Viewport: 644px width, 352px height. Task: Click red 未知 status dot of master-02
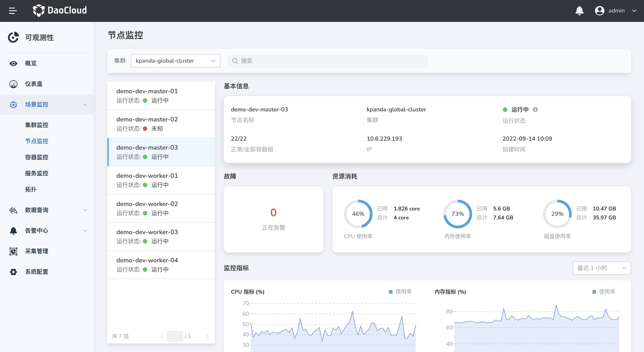145,129
